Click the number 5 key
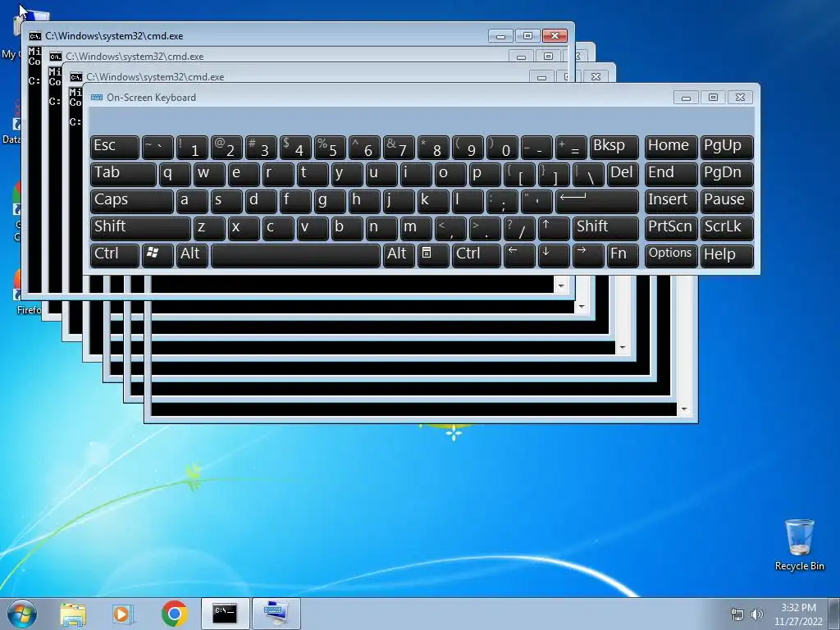 tap(330, 148)
